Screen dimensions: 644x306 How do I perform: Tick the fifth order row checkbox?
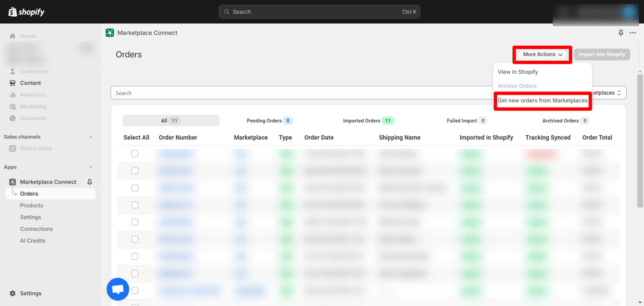click(135, 222)
